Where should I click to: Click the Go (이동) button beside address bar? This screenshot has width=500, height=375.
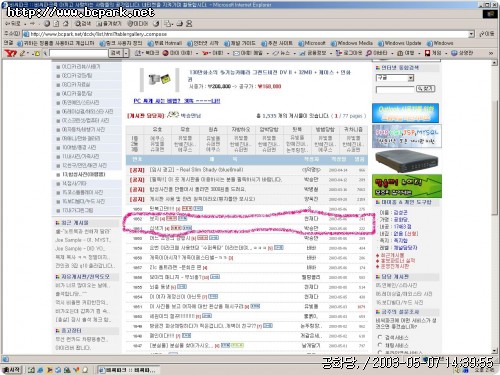(x=486, y=34)
